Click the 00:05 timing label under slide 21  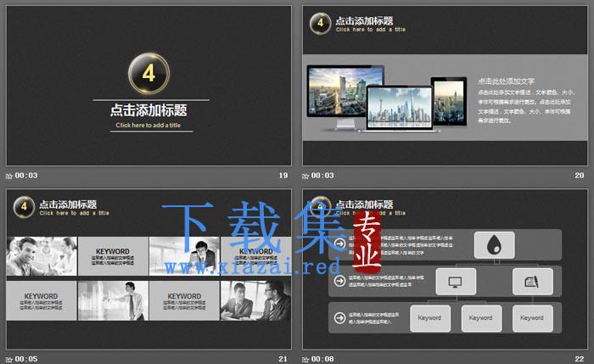pyautogui.click(x=26, y=359)
